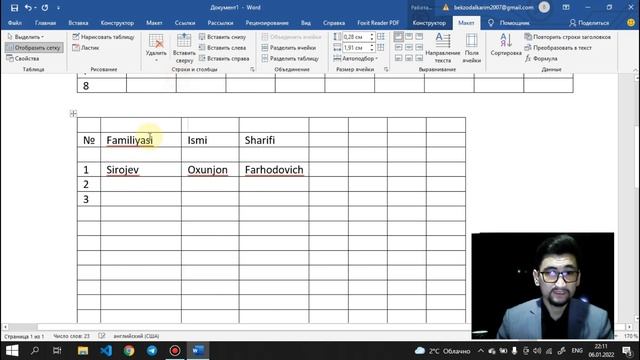Open Google Chrome from taskbar

pyautogui.click(x=129, y=351)
